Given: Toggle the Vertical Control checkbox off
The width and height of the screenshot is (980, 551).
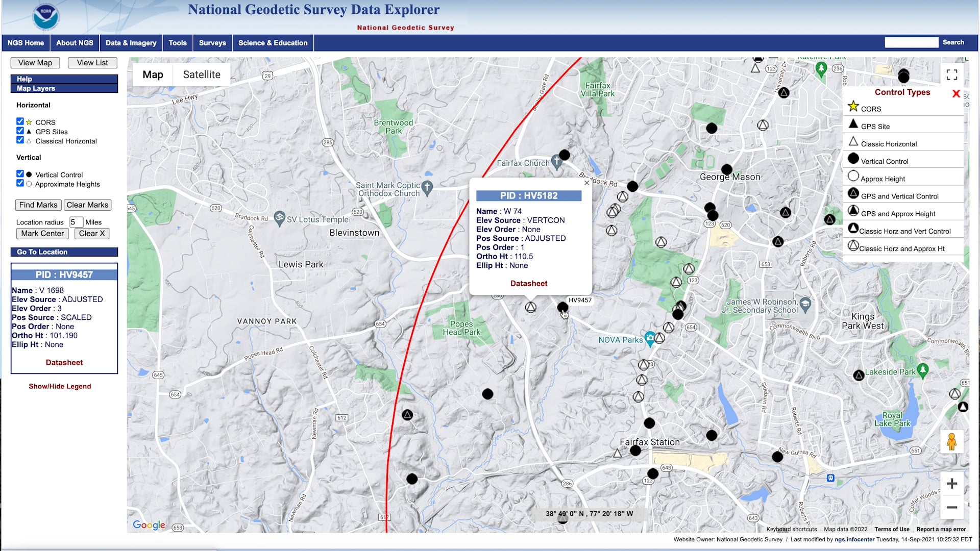Looking at the screenshot, I should tap(19, 174).
